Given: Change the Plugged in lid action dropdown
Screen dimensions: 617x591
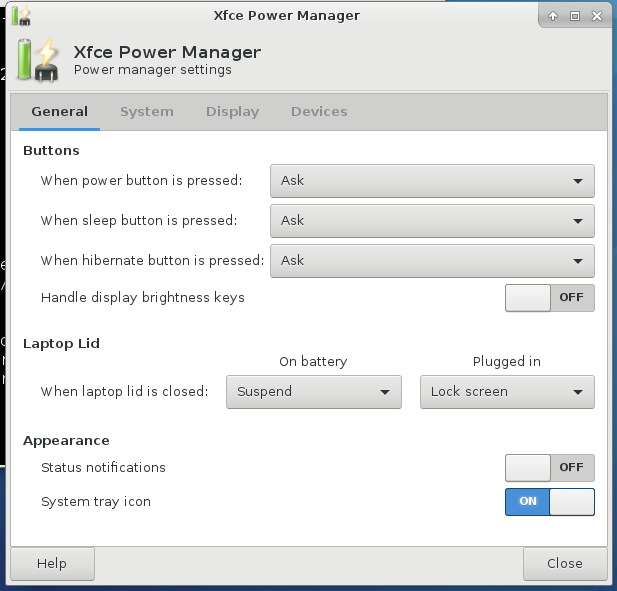Looking at the screenshot, I should click(x=507, y=392).
